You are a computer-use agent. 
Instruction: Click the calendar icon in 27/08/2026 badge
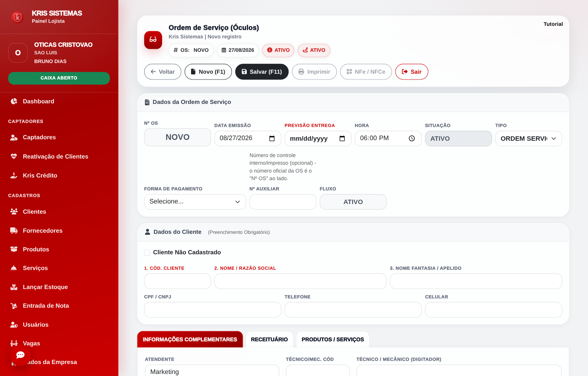click(224, 50)
